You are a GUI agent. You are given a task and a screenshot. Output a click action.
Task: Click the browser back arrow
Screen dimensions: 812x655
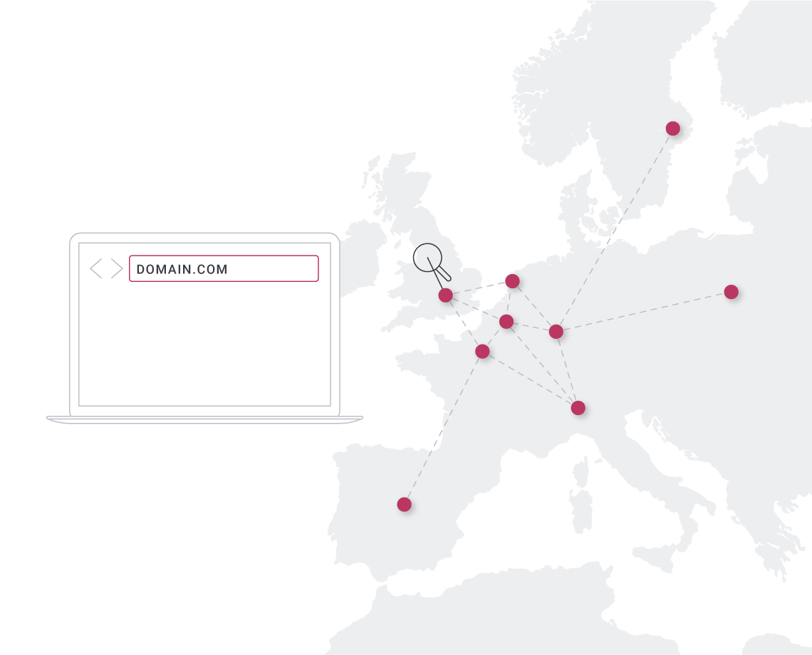point(95,268)
